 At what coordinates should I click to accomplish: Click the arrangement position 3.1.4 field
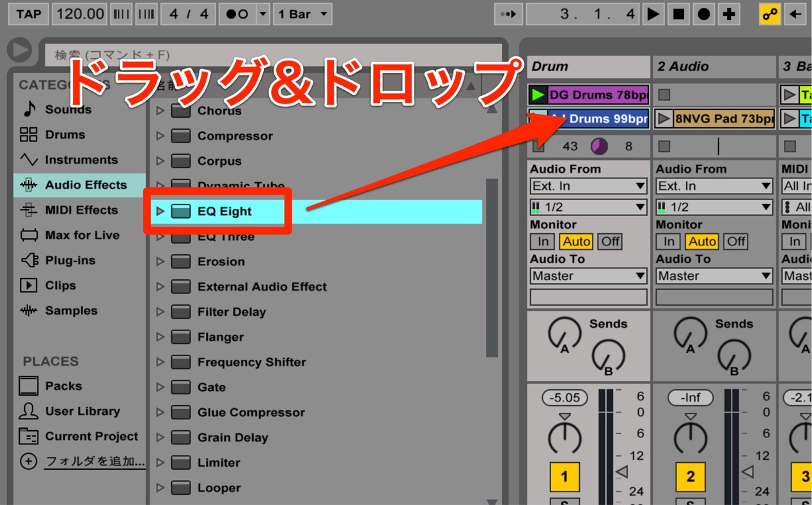click(x=582, y=14)
